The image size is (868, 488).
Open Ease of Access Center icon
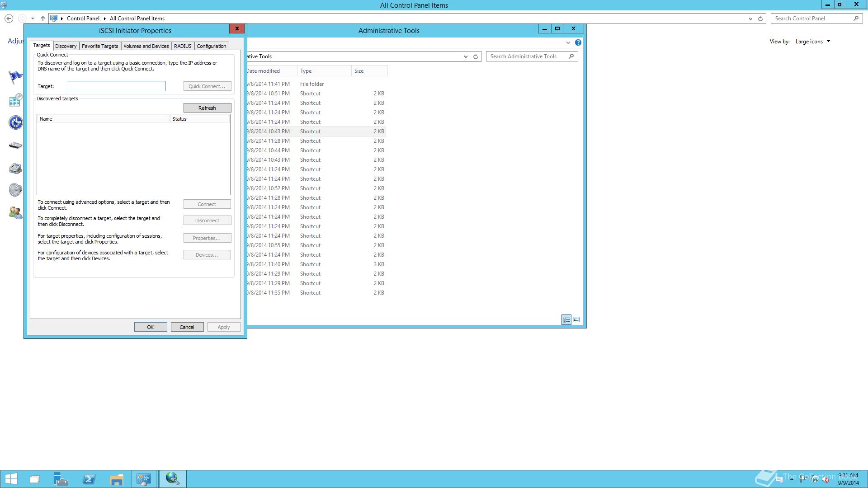click(15, 122)
